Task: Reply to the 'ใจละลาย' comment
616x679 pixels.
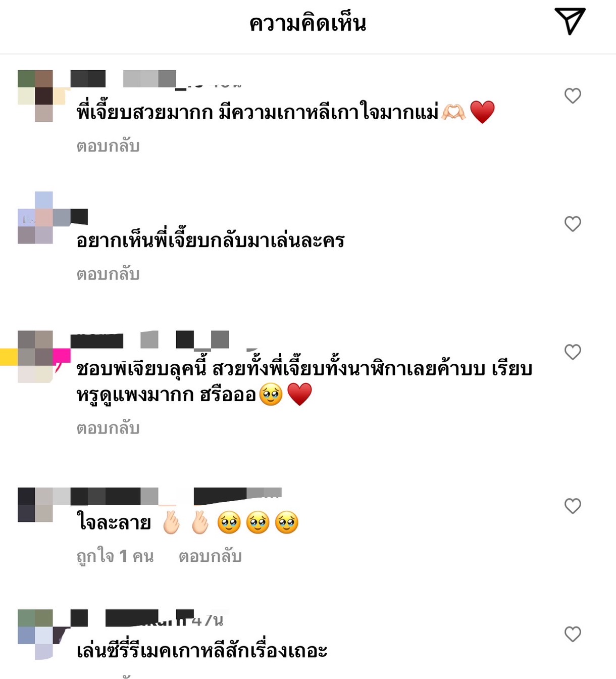Action: pyautogui.click(x=210, y=556)
